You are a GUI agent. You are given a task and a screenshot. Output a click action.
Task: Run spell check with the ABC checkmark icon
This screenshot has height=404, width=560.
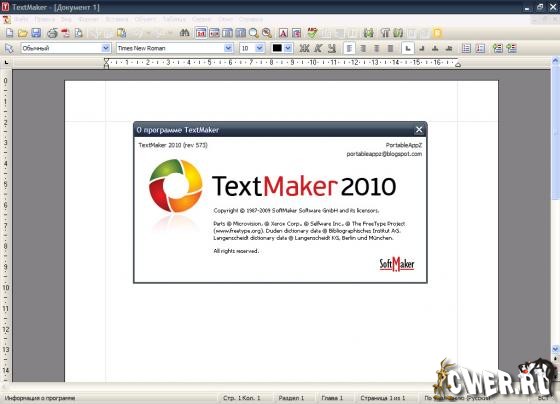pyautogui.click(x=312, y=33)
